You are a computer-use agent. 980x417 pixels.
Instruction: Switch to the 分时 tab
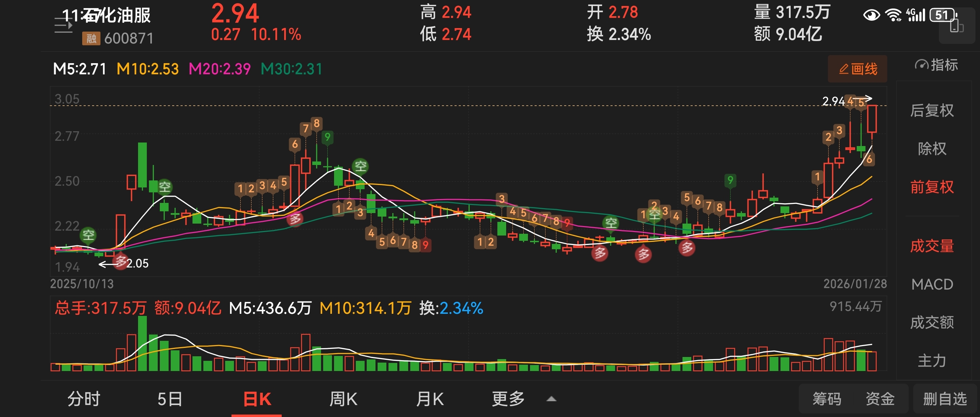pos(84,399)
